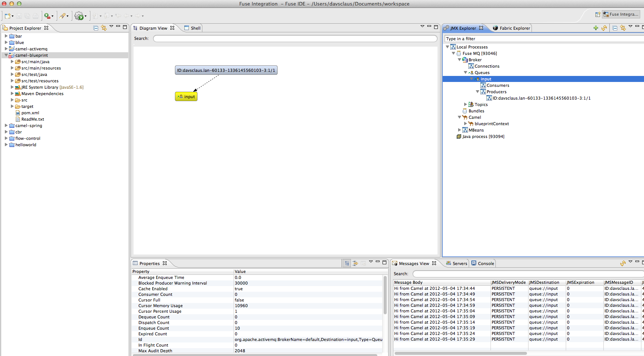Expand src/main/java folder
Image resolution: width=644 pixels, height=356 pixels.
click(12, 62)
